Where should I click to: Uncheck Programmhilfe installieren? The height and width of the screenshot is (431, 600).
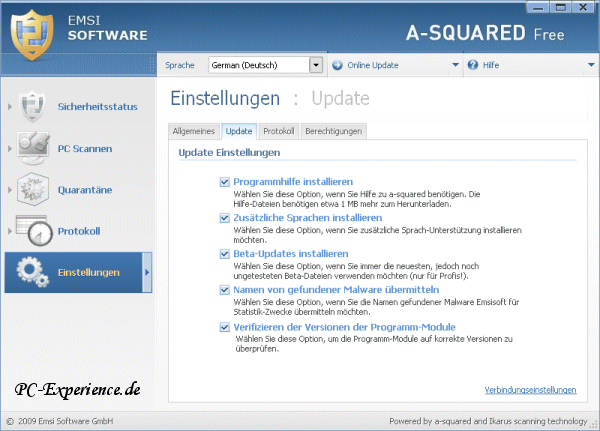[x=225, y=182]
